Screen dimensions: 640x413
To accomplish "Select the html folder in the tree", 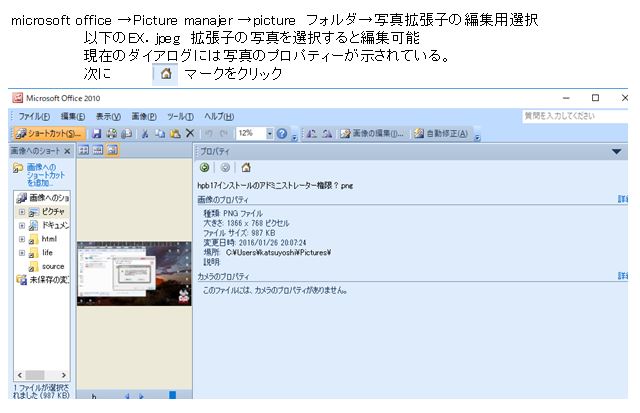I will click(x=49, y=239).
